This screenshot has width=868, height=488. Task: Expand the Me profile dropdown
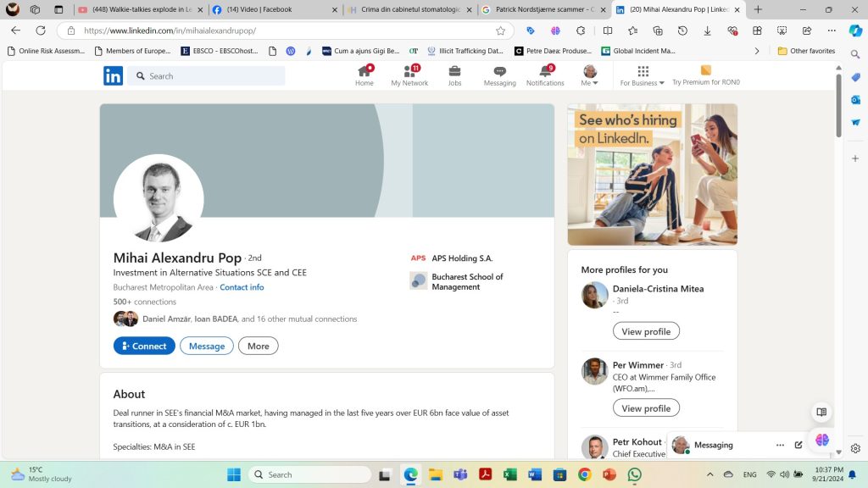[x=590, y=76]
